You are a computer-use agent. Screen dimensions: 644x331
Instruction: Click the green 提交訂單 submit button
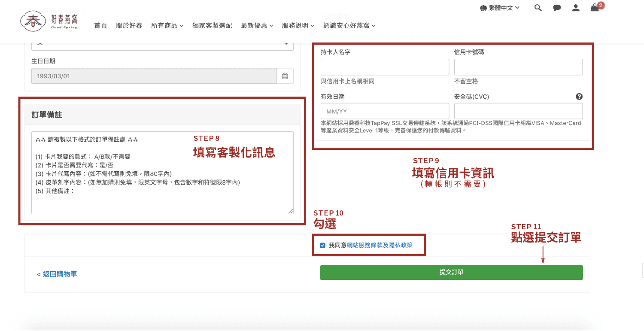[451, 272]
